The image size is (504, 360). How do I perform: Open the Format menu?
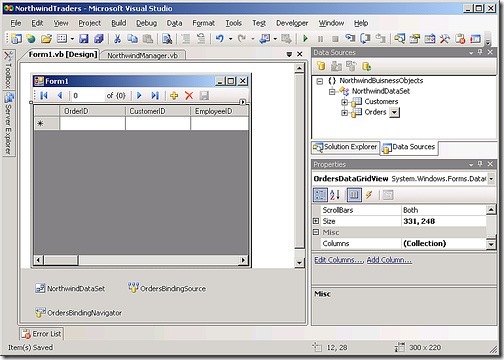coord(203,23)
